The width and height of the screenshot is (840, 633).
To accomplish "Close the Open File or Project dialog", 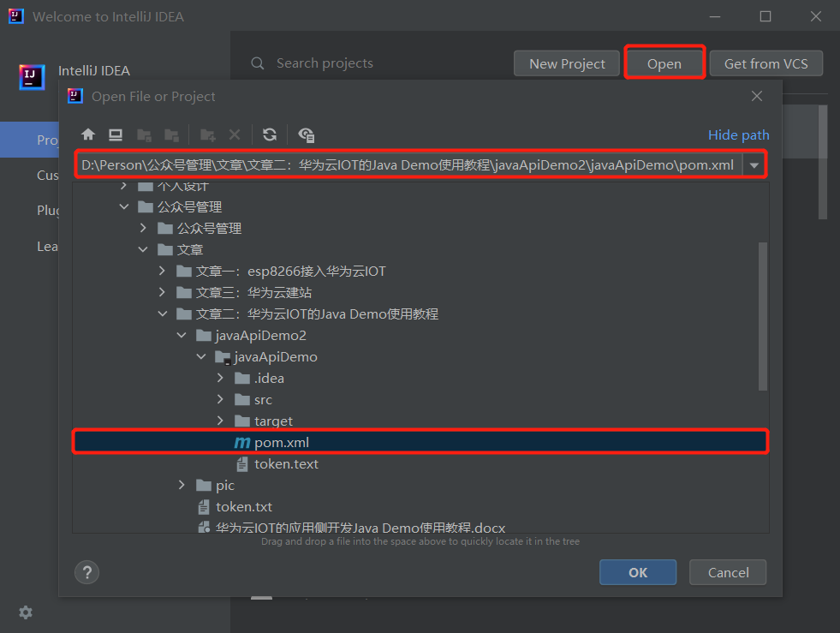I will (x=757, y=96).
